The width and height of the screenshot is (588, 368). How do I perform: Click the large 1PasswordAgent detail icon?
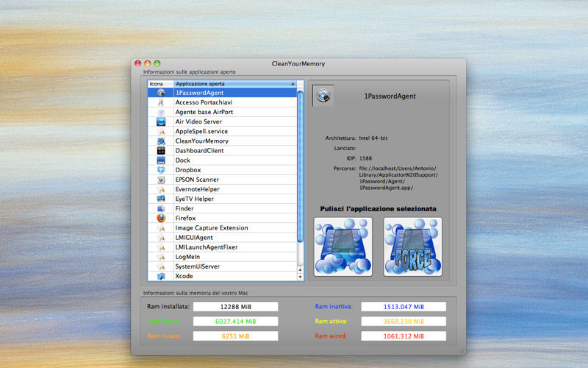click(323, 96)
